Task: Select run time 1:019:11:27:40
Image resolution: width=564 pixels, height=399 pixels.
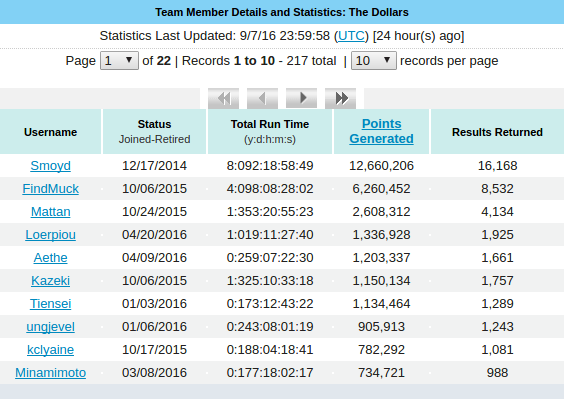Action: (270, 235)
